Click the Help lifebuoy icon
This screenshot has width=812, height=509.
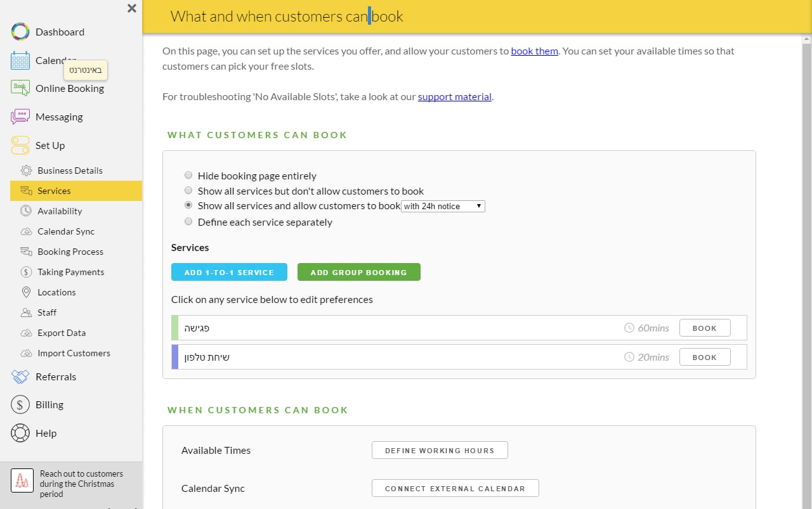coord(20,433)
